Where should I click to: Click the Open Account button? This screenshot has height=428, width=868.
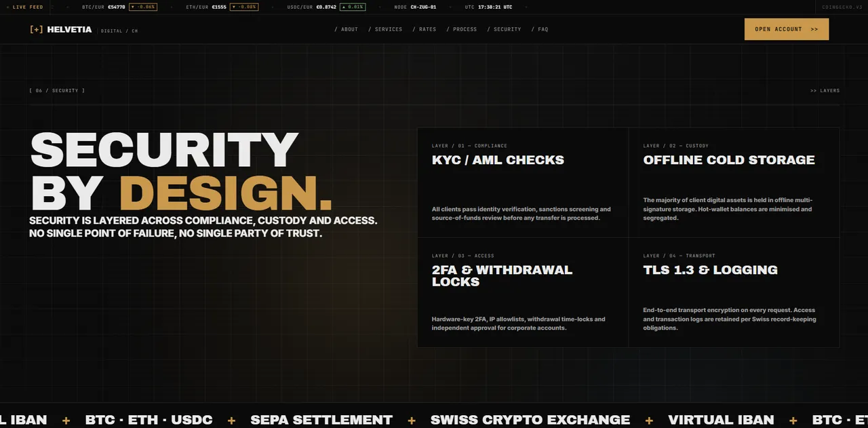(787, 29)
